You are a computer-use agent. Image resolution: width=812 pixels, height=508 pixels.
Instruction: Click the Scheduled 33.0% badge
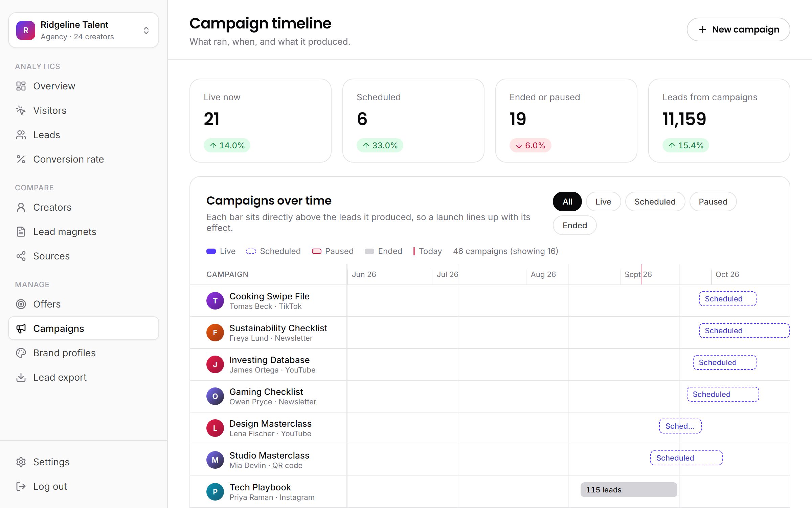(x=380, y=145)
